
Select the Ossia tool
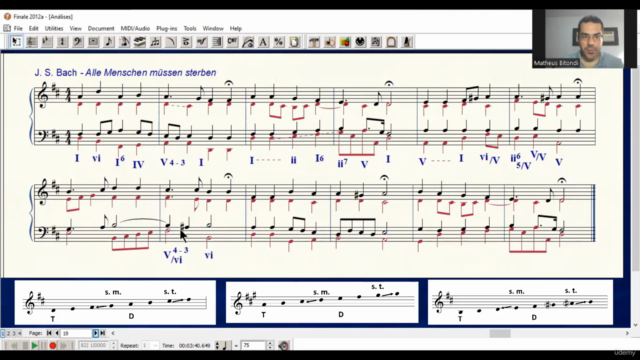point(391,42)
